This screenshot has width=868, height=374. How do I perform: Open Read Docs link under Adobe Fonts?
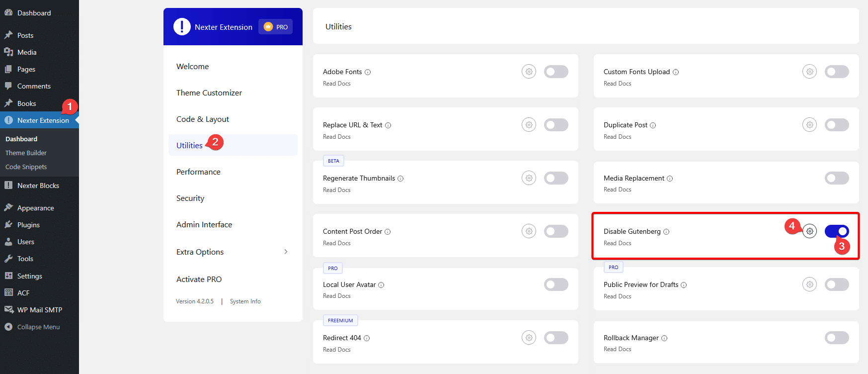(x=336, y=84)
